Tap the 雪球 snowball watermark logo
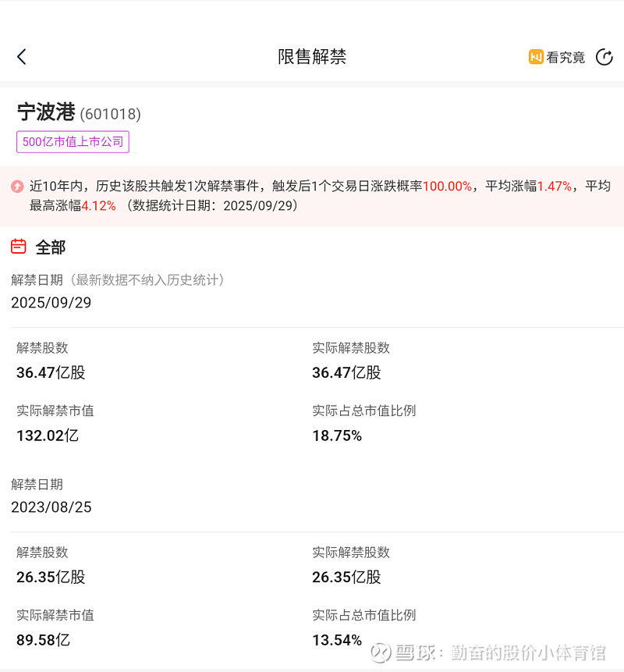This screenshot has height=672, width=624. click(380, 652)
